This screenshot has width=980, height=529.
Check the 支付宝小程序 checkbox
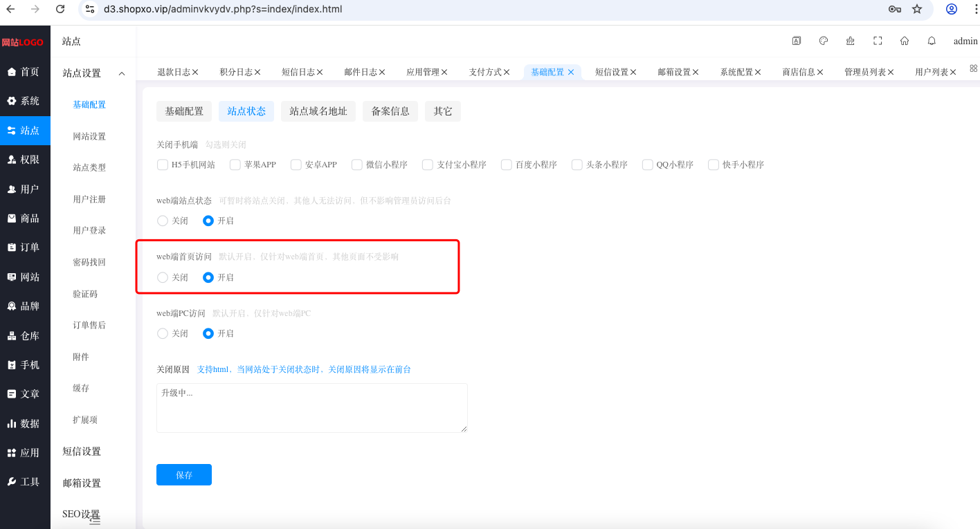tap(428, 165)
